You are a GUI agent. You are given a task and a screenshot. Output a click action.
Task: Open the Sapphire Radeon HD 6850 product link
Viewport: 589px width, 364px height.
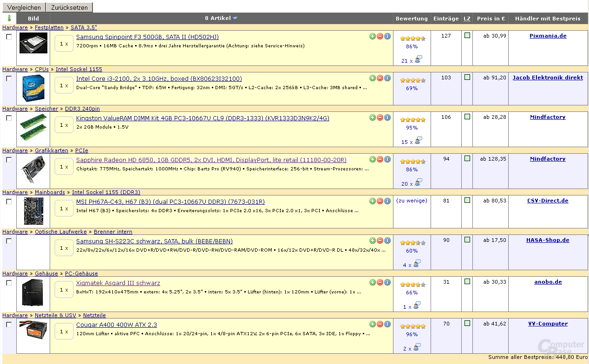(x=211, y=160)
